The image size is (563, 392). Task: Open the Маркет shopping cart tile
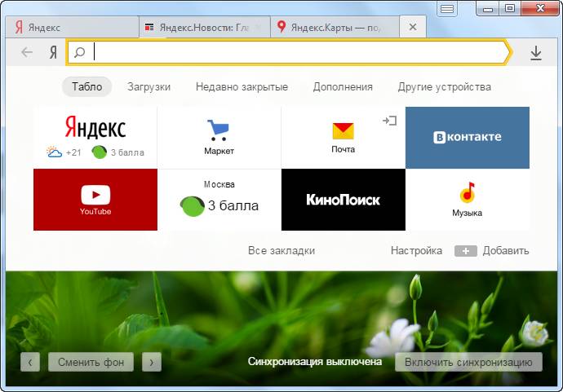coord(219,137)
